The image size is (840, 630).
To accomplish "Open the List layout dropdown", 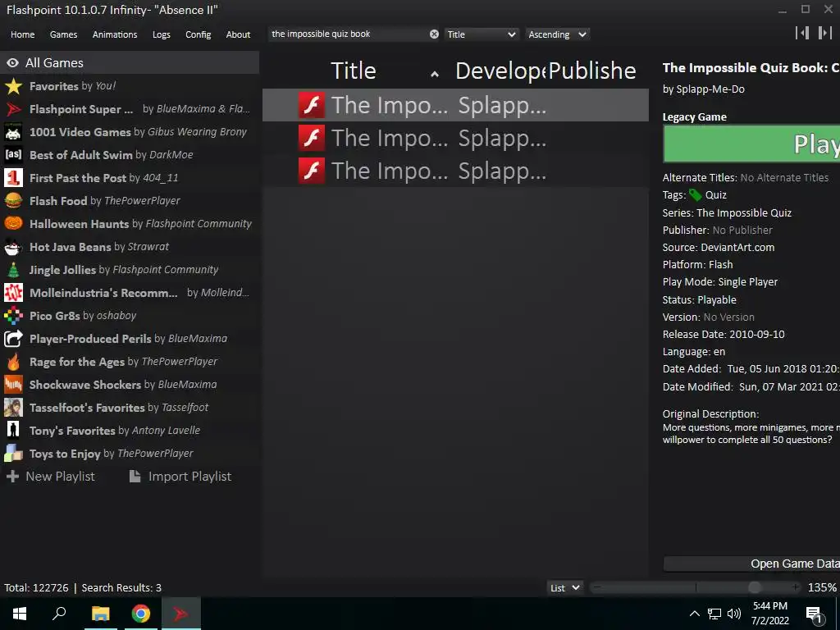I will (x=564, y=587).
